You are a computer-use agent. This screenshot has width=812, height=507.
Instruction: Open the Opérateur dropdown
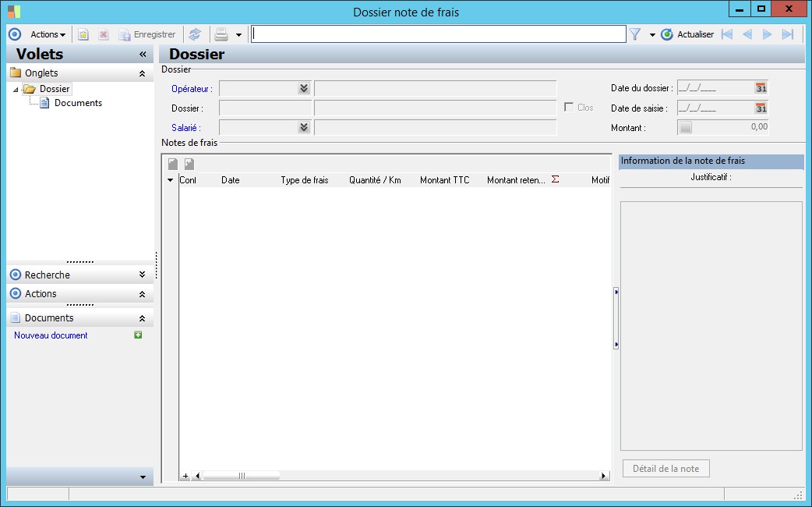304,89
